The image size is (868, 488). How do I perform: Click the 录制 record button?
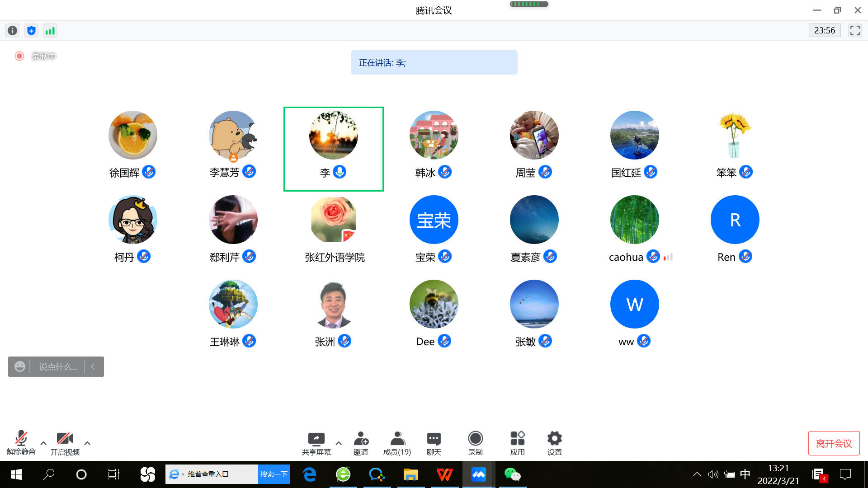point(475,443)
